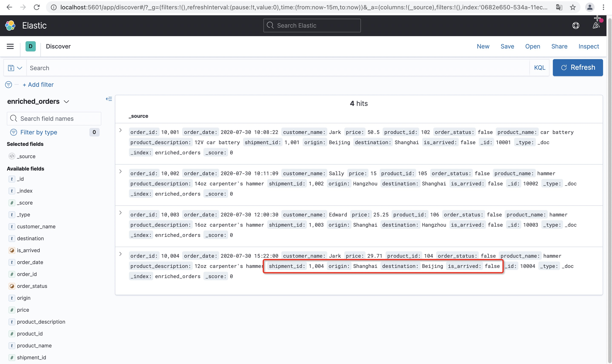
Task: Collapse the fields sidebar with arrow icon
Action: click(x=109, y=99)
